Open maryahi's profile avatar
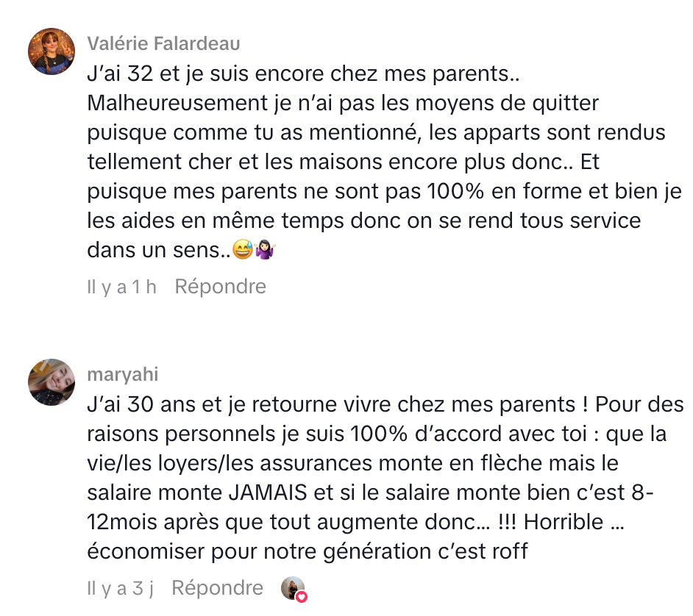 coord(51,382)
